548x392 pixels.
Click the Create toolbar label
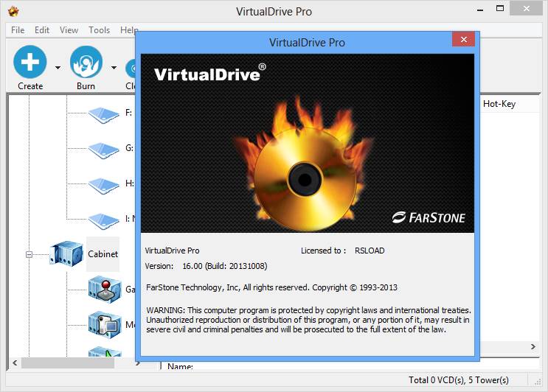pyautogui.click(x=30, y=86)
